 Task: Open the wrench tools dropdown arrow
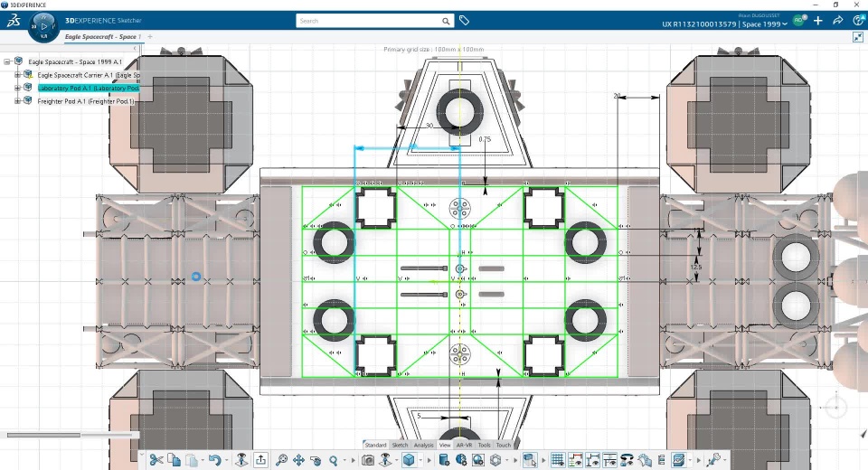(724, 461)
